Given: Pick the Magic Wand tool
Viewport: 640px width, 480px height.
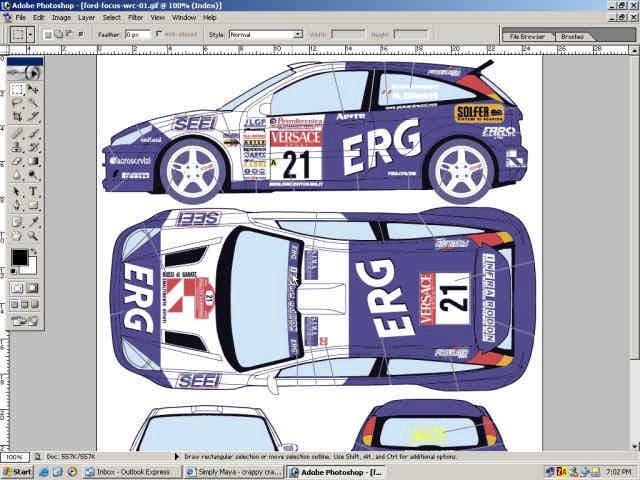Looking at the screenshot, I should 33,103.
